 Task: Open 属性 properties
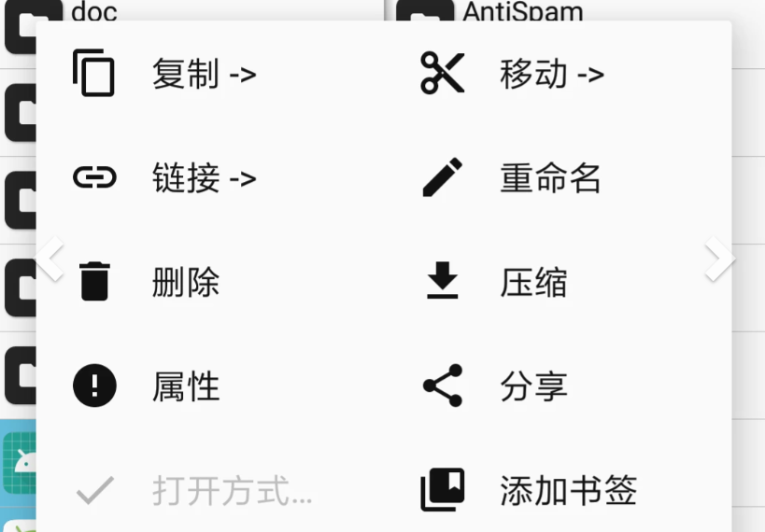point(186,386)
